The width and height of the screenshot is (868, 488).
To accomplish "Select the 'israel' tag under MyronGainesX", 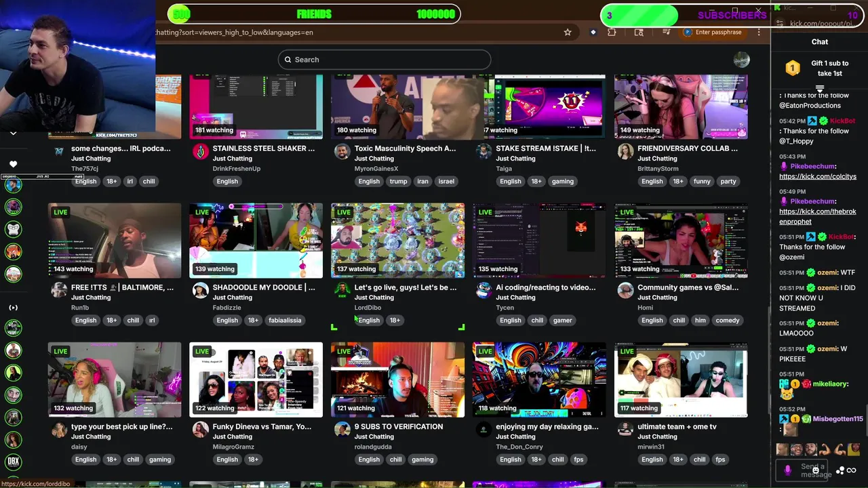I will coord(446,181).
